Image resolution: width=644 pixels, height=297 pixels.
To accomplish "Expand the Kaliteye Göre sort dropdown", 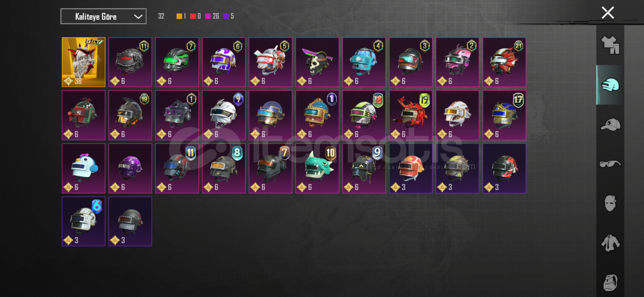I will 103,16.
